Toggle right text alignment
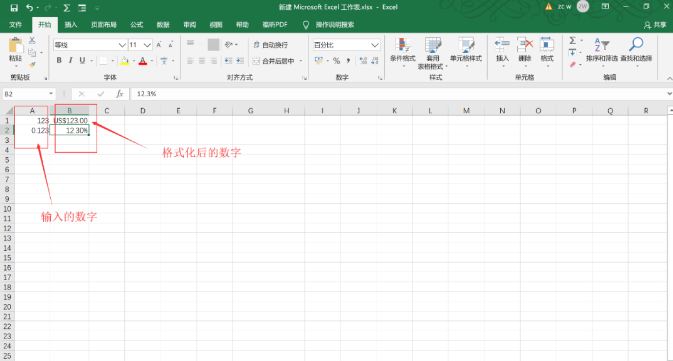Viewport: 673px width, 361px height. (x=213, y=61)
